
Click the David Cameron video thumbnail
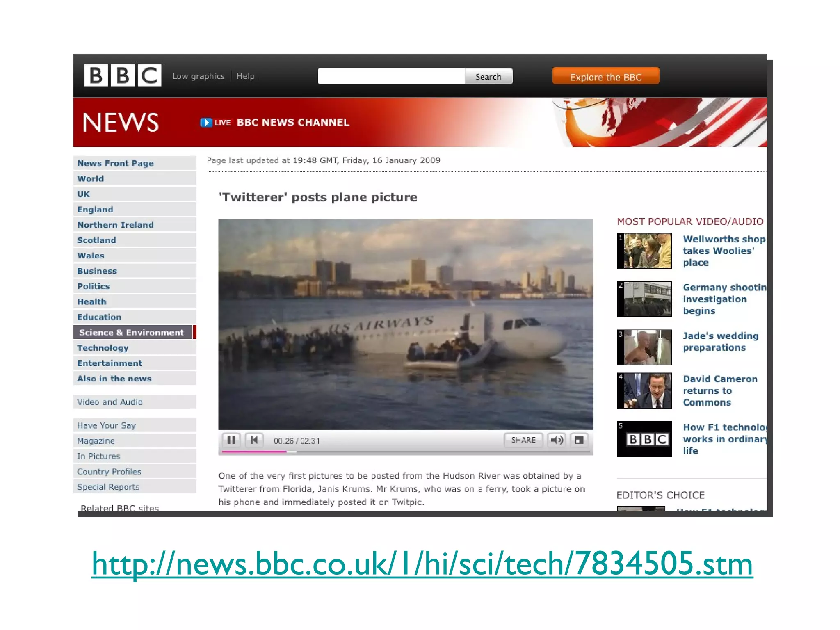(644, 390)
